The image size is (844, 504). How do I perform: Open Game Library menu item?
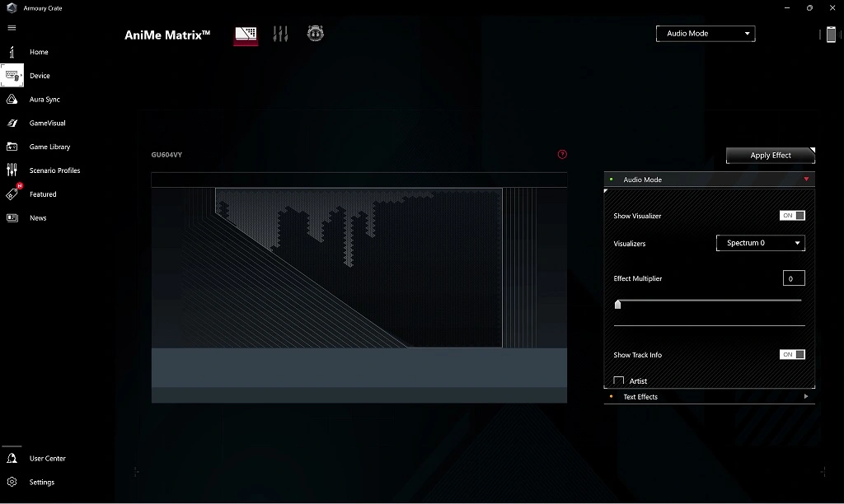(x=49, y=147)
